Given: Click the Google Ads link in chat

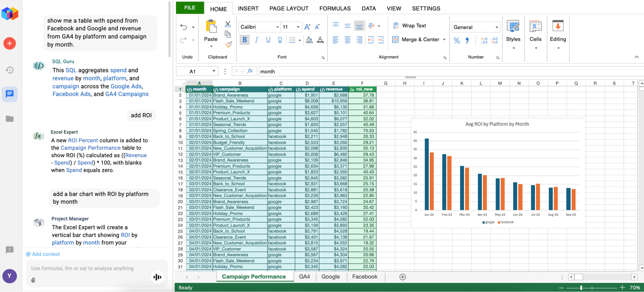Looking at the screenshot, I should (126, 86).
